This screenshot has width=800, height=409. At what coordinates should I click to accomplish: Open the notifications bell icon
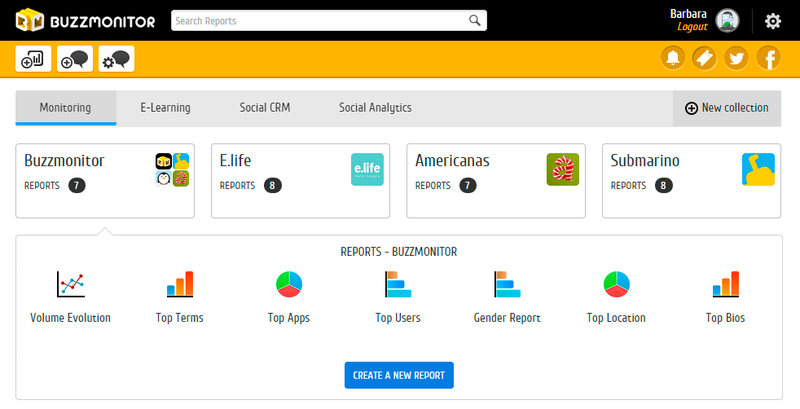point(673,59)
